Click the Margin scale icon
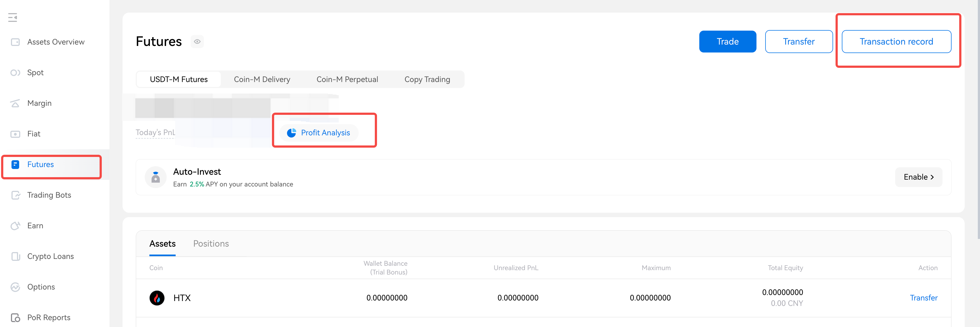This screenshot has height=327, width=980. (x=15, y=103)
